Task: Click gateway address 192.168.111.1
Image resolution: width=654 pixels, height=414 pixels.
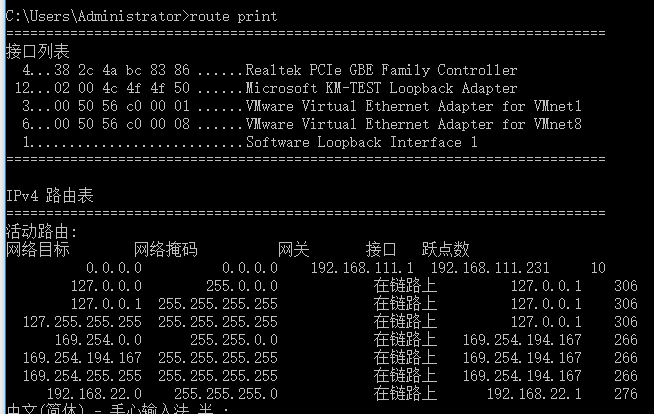Action: pos(362,268)
